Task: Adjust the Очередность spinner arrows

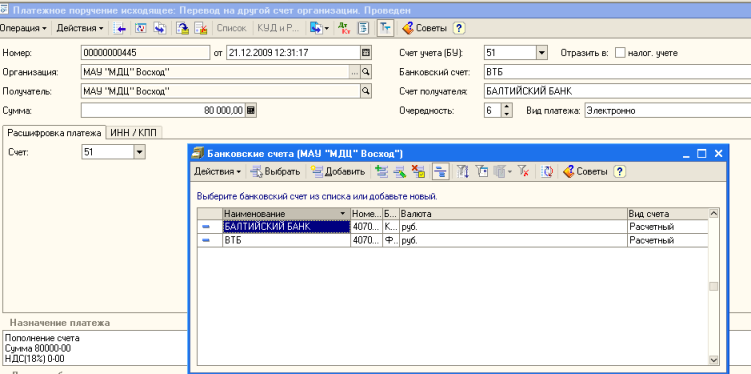Action: pyautogui.click(x=507, y=111)
